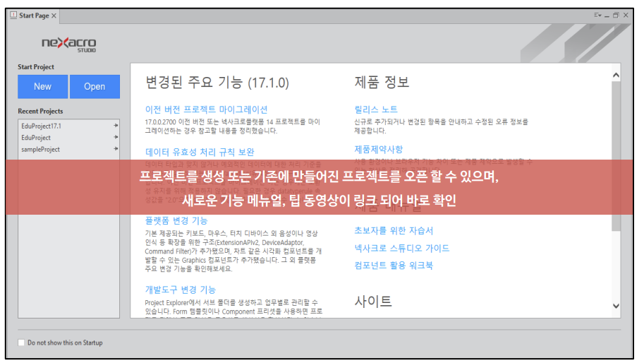Click the scroll up arrow of content pane
Screen dimensions: 644x363
[x=616, y=76]
